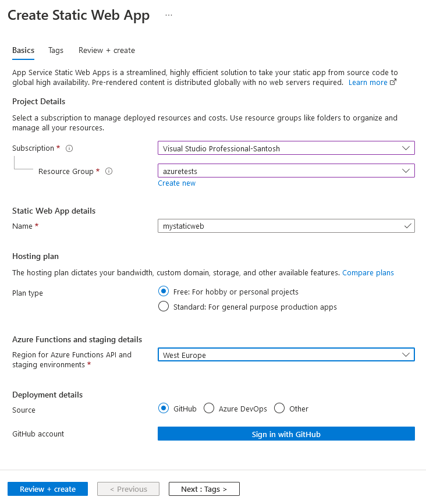Click the external link icon after Learn more
This screenshot has height=504, width=426.
pyautogui.click(x=393, y=83)
